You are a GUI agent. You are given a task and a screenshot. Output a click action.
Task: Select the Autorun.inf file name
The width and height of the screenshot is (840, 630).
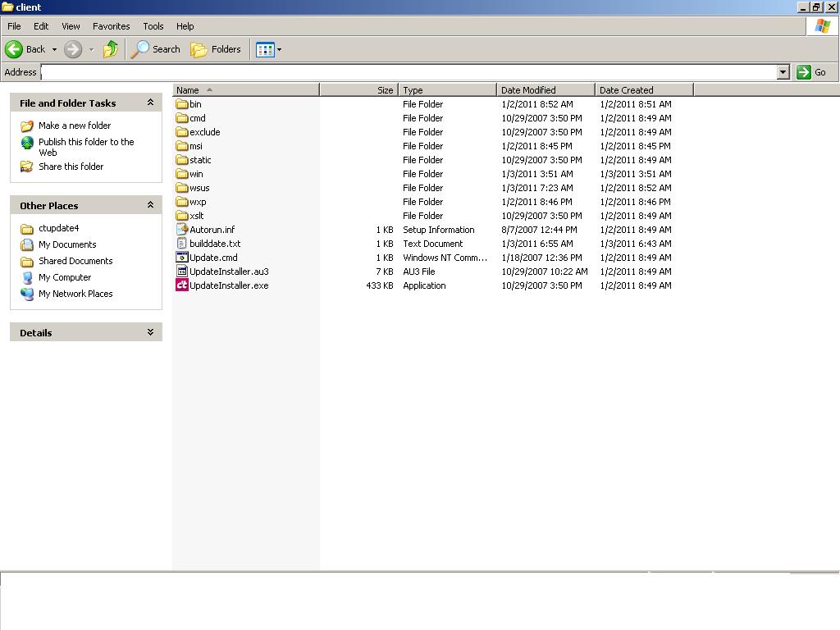212,230
